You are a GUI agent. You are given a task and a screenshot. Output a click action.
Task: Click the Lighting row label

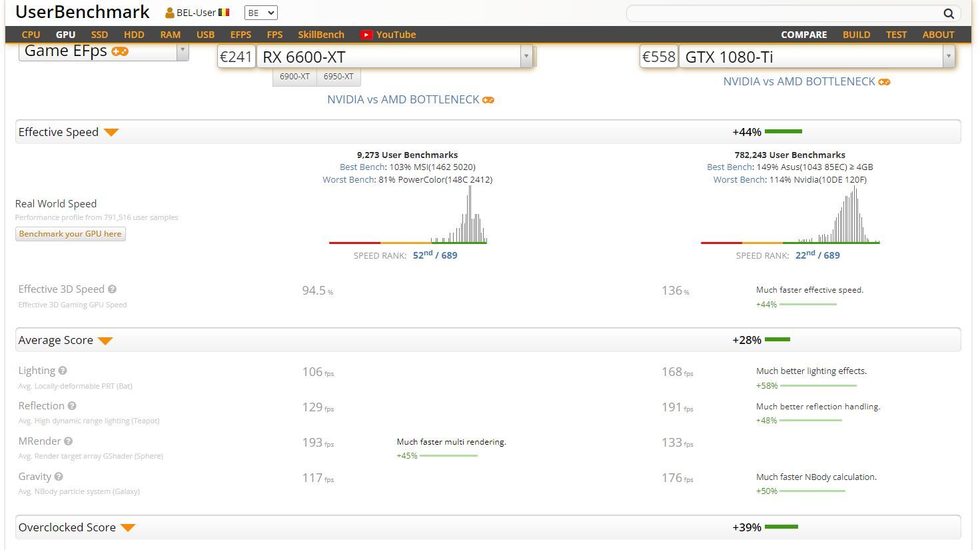[x=37, y=371]
